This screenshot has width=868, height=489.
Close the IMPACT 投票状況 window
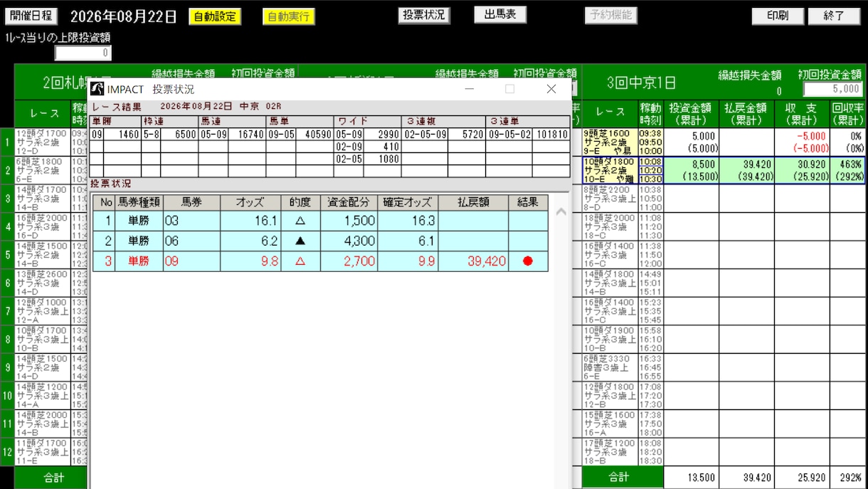click(x=551, y=89)
